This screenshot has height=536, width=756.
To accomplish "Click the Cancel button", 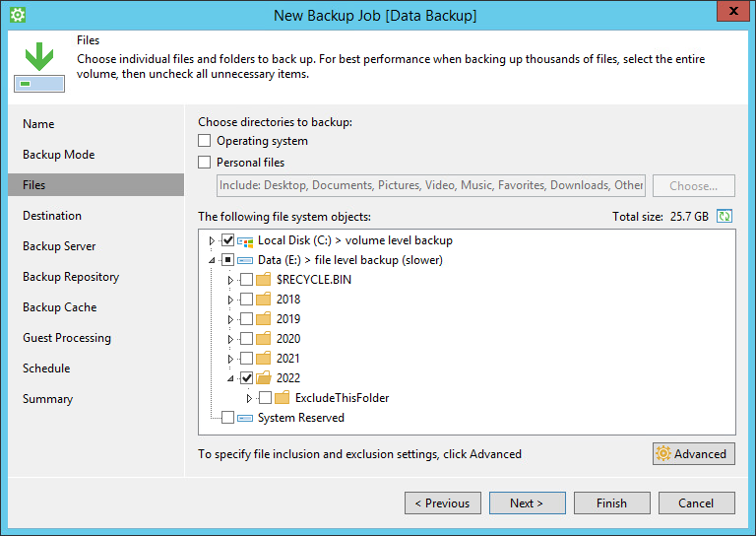I will click(697, 503).
